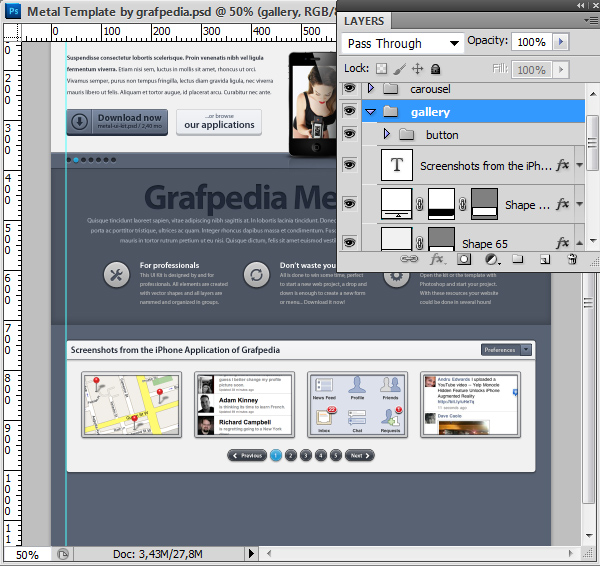The image size is (600, 566).
Task: Click the link layers icon
Action: tap(409, 258)
